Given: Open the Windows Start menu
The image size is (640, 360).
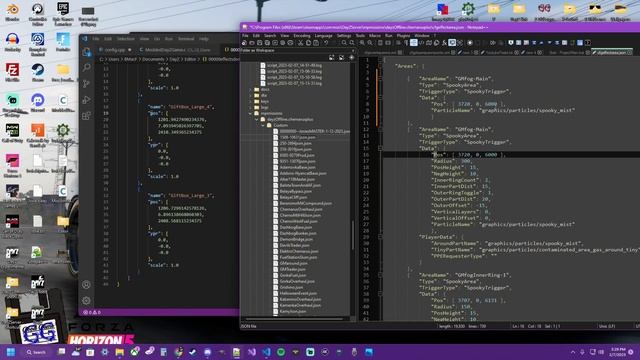Looking at the screenshot, I should (11, 352).
